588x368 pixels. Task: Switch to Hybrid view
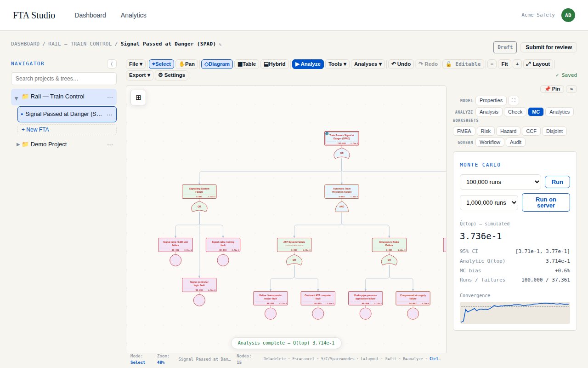274,64
